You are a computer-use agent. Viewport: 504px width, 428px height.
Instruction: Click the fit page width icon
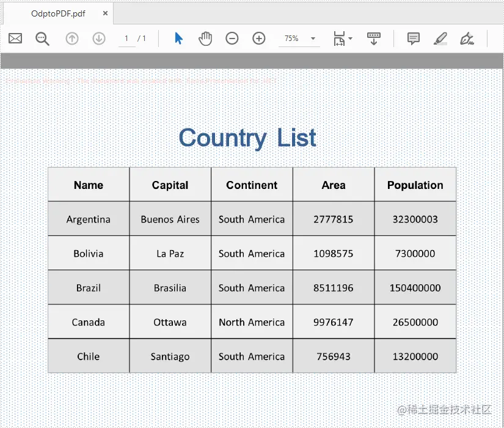pyautogui.click(x=339, y=39)
